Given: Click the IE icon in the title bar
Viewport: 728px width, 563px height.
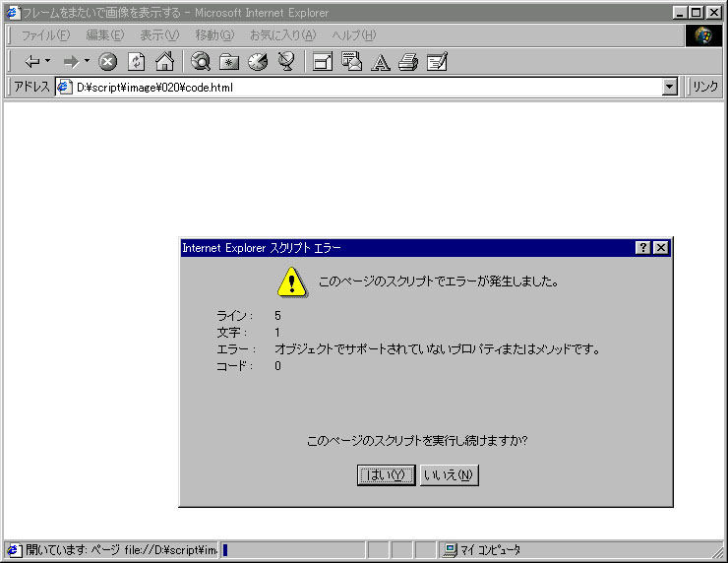Looking at the screenshot, I should (13, 13).
